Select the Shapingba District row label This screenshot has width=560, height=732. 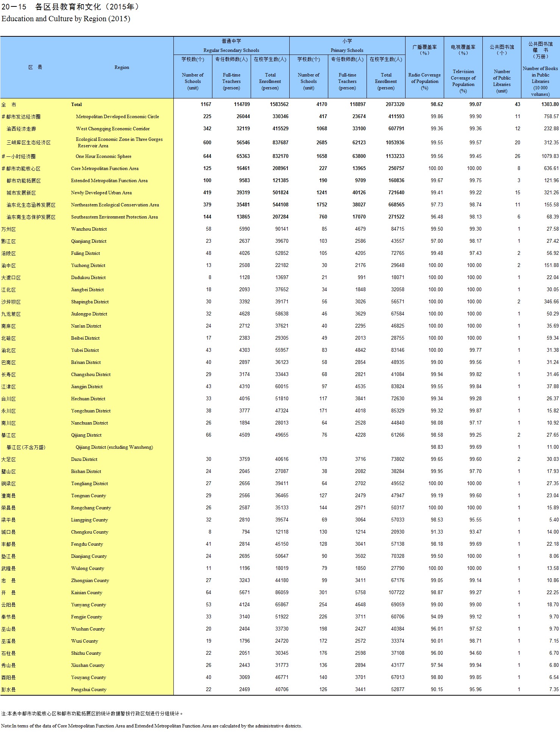click(90, 302)
